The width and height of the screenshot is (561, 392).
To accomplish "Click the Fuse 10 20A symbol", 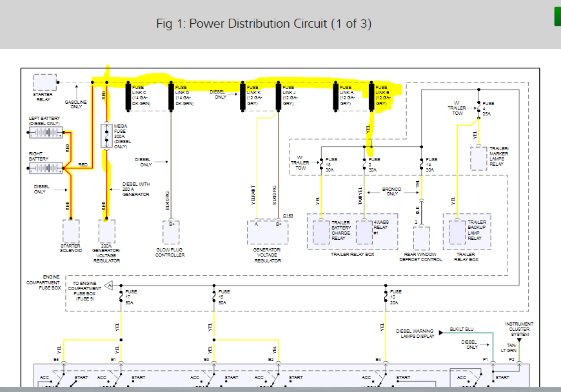I will 384,297.
